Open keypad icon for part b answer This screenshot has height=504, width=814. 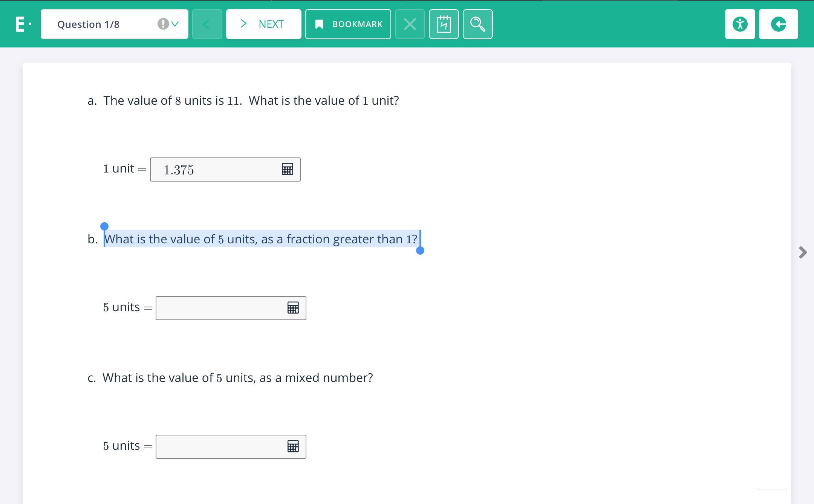(293, 308)
